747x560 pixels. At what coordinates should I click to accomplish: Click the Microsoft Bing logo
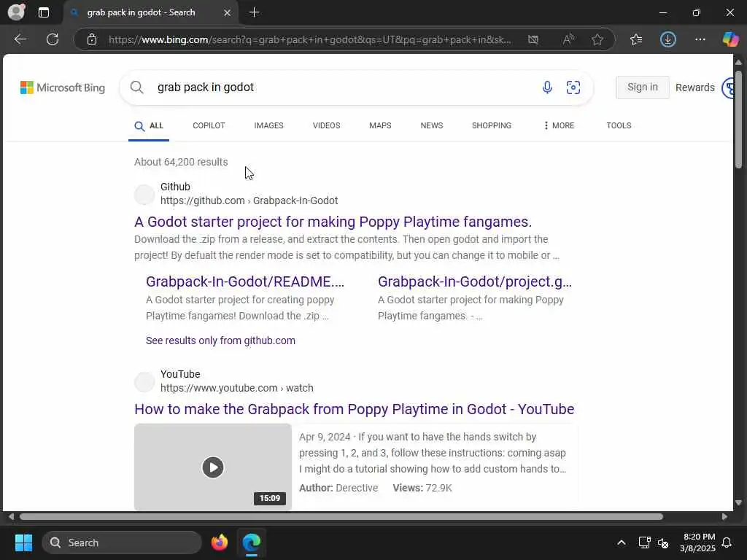tap(63, 87)
